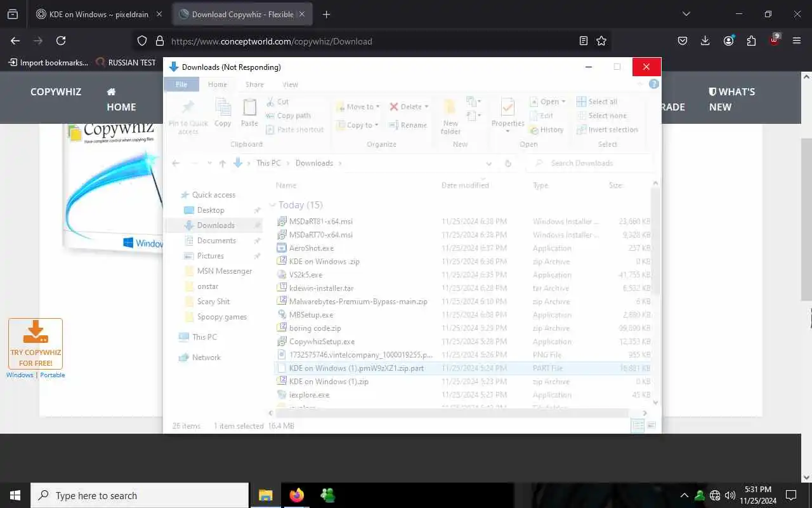The height and width of the screenshot is (508, 812).
Task: Open Firefox reader view icon
Action: [x=584, y=41]
